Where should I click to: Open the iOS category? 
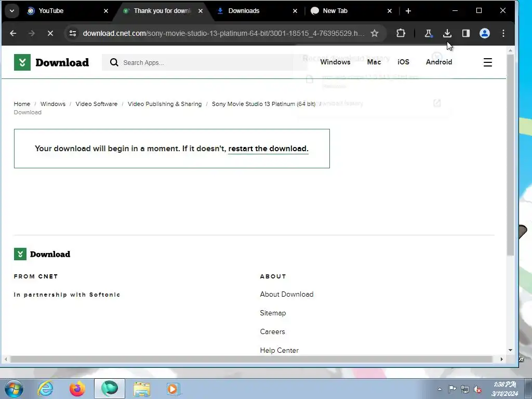(x=403, y=62)
